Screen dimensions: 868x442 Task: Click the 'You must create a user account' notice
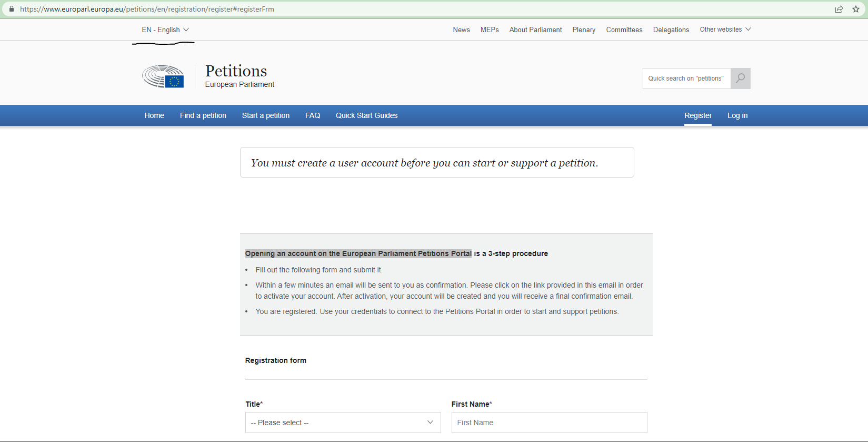pyautogui.click(x=437, y=162)
